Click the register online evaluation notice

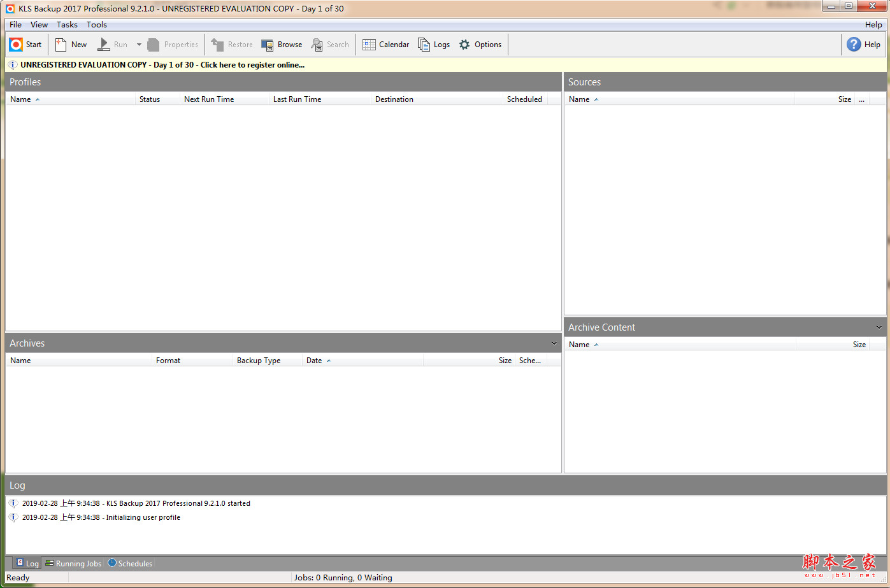(162, 64)
